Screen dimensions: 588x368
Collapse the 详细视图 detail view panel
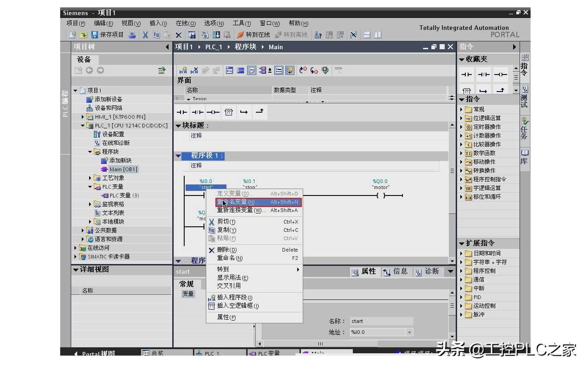coord(76,270)
